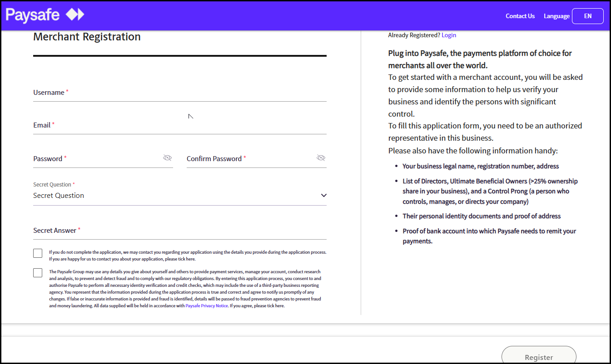The image size is (611, 364).
Task: Click the Register button
Action: pyautogui.click(x=539, y=355)
